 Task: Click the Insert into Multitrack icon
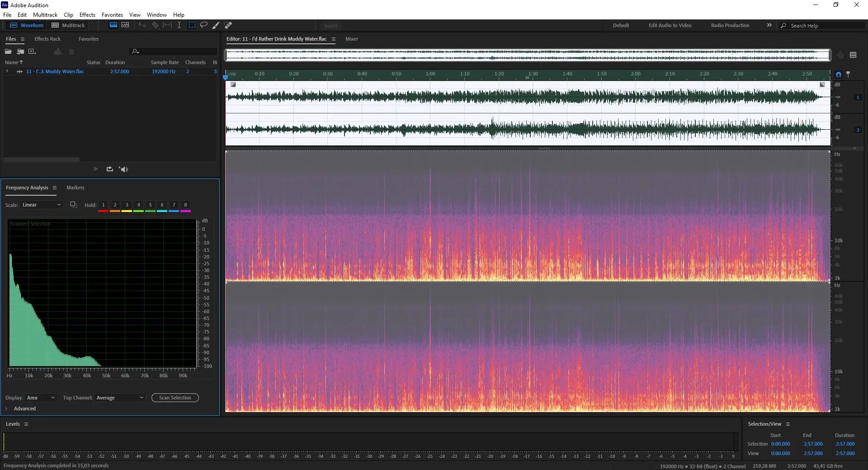tap(58, 52)
